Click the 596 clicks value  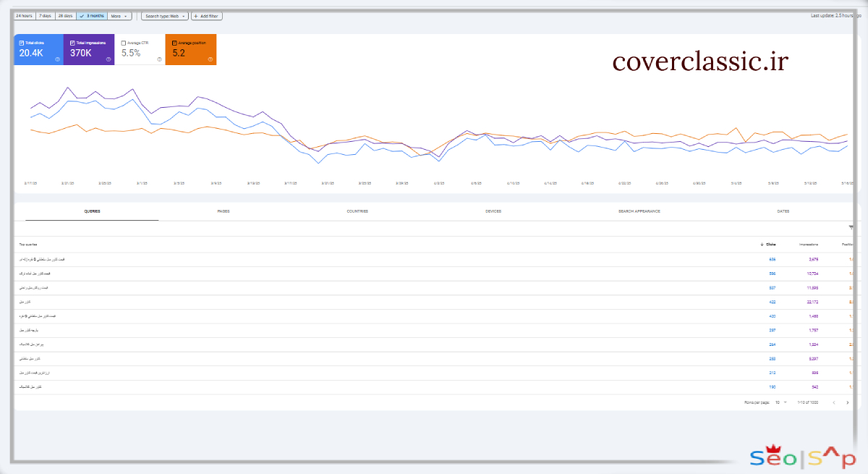click(773, 274)
